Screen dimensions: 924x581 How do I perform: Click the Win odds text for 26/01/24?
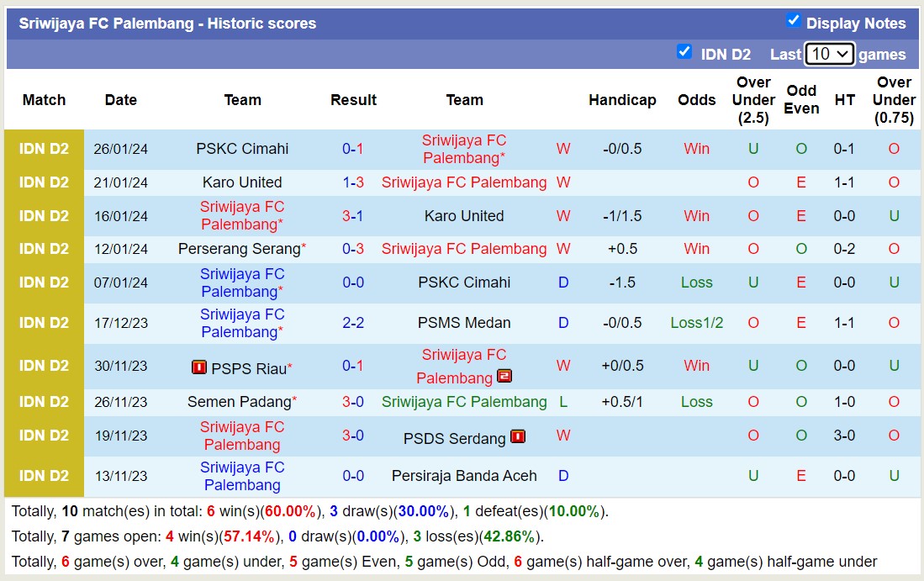pos(696,148)
